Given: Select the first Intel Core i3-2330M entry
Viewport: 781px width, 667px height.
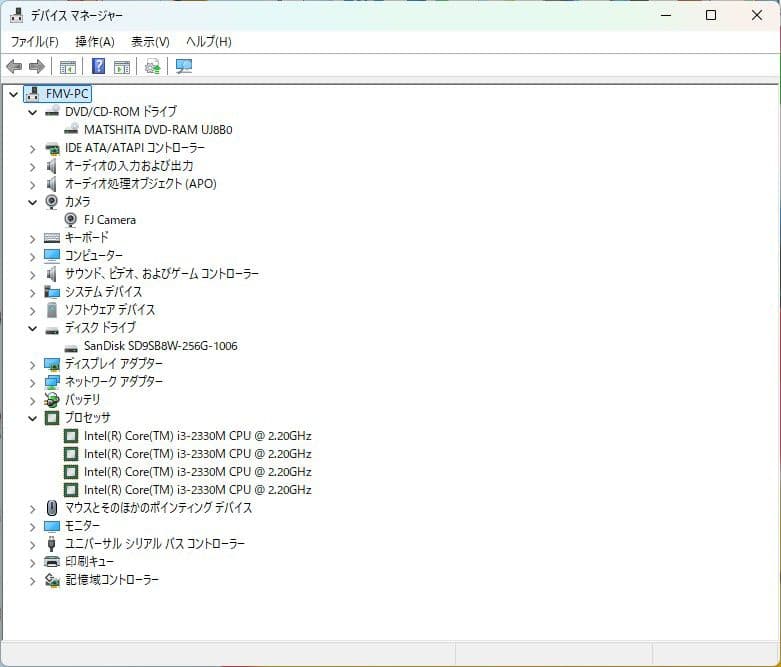Looking at the screenshot, I should pyautogui.click(x=198, y=436).
